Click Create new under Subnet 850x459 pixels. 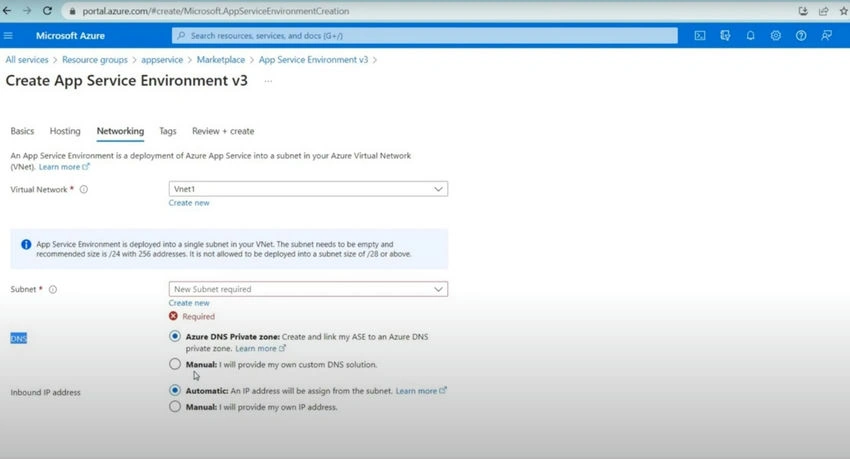click(x=189, y=303)
